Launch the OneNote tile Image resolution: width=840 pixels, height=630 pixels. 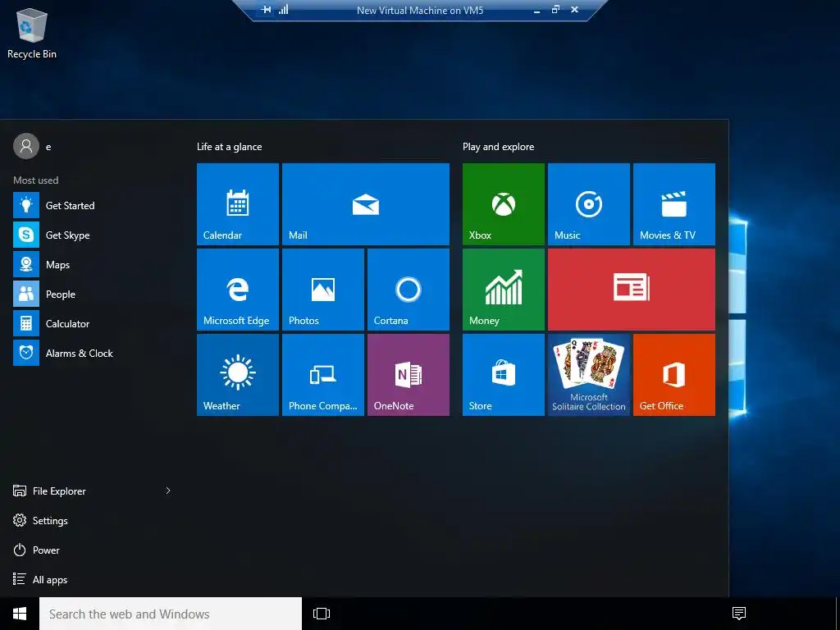(x=409, y=374)
